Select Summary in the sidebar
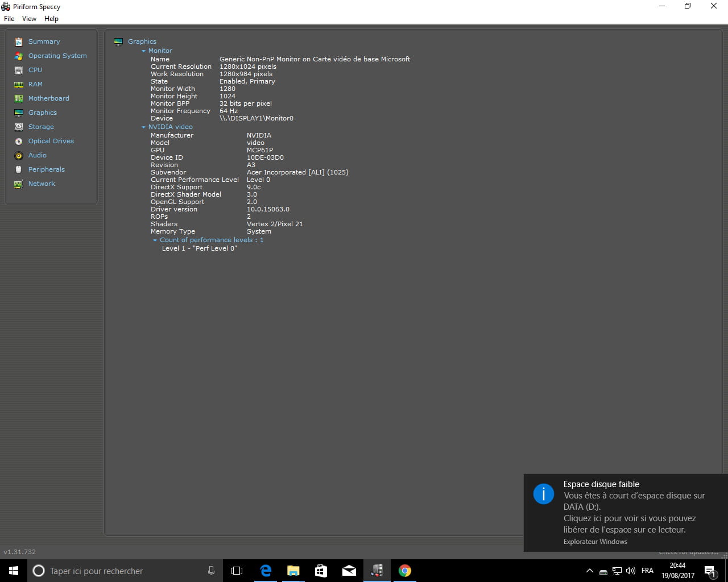728x582 pixels. 44,41
